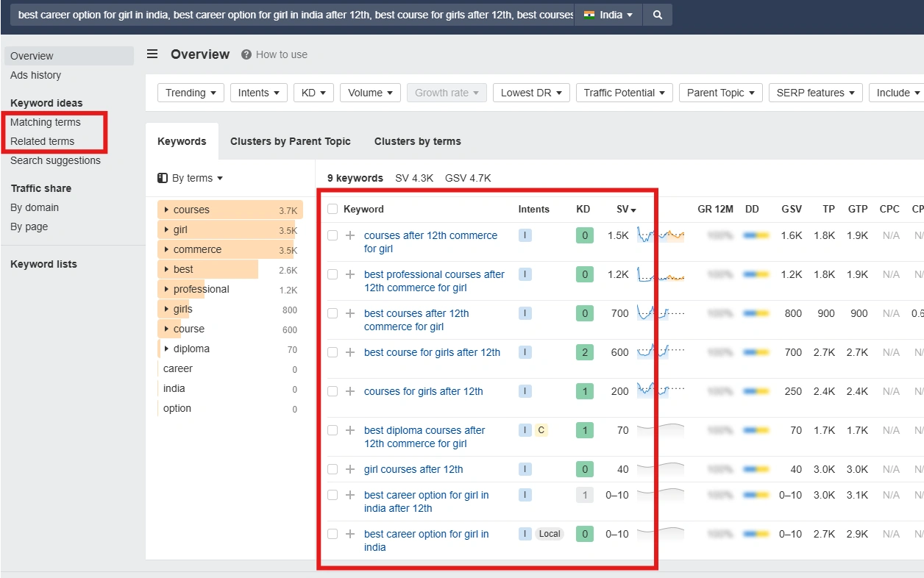Click plus icon beside 'girl courses after 12th'
The image size is (924, 578).
[350, 469]
